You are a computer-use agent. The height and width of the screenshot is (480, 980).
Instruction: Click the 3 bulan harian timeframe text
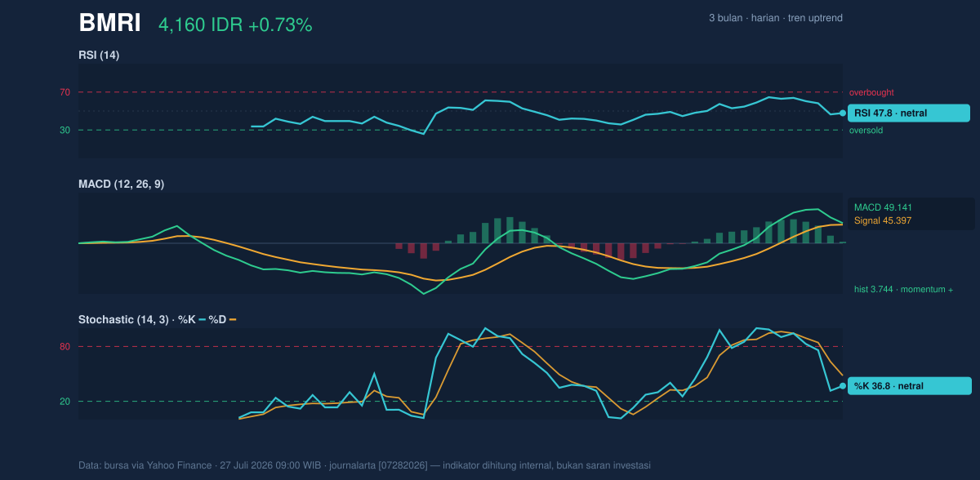tap(776, 18)
